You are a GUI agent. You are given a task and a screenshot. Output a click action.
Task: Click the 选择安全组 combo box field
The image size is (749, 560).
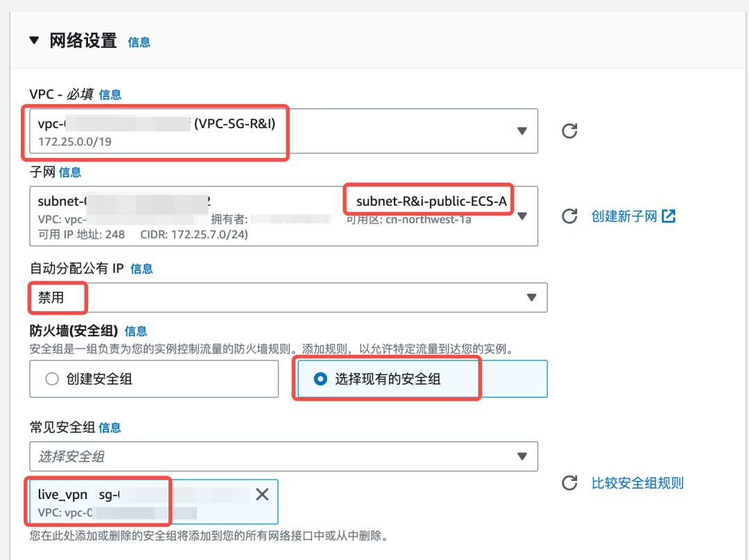coord(277,456)
